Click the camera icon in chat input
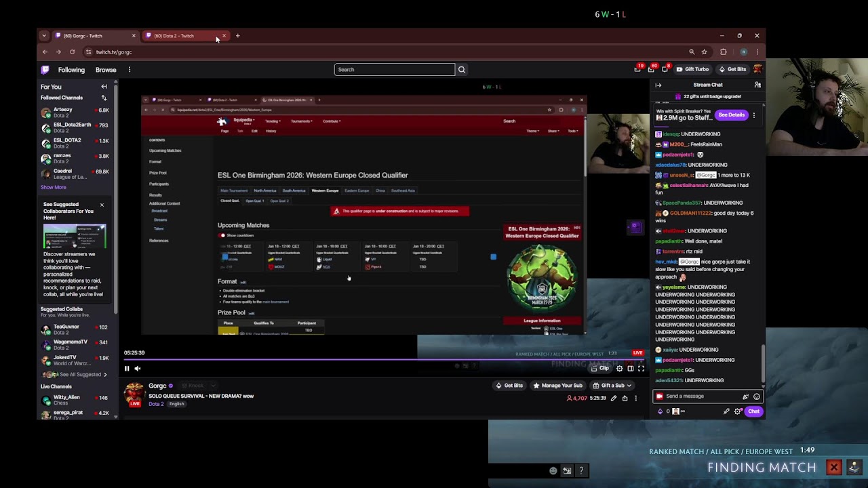The width and height of the screenshot is (868, 488). click(x=659, y=396)
